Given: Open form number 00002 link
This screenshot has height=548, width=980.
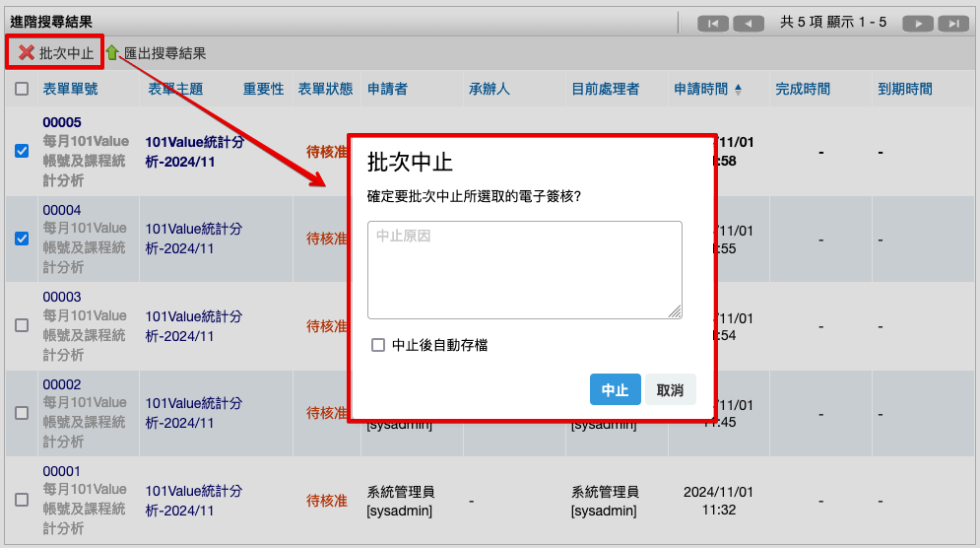Looking at the screenshot, I should coord(62,384).
